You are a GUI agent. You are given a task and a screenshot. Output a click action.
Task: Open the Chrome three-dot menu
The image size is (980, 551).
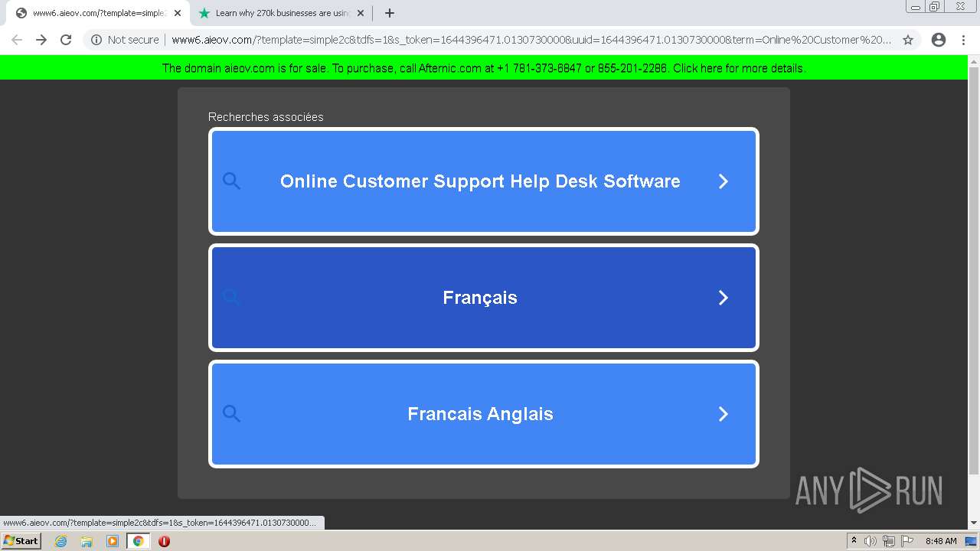[x=965, y=40]
